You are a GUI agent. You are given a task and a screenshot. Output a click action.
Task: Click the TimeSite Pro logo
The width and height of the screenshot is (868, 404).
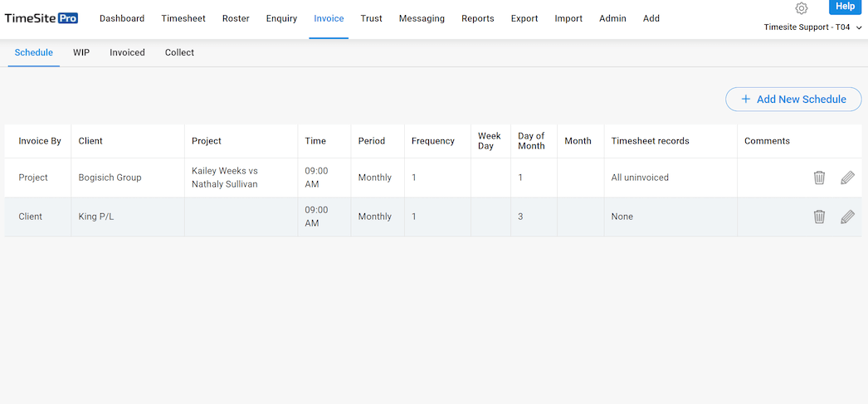click(41, 18)
